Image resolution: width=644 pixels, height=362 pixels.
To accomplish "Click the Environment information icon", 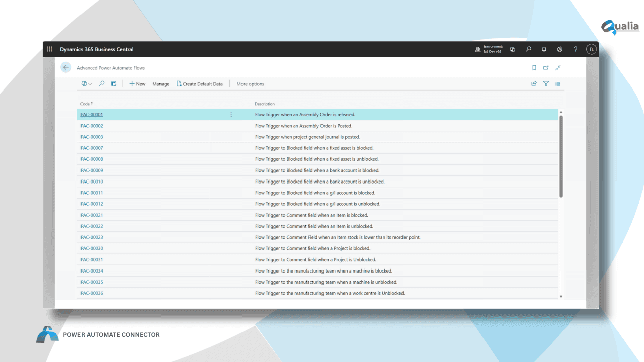I will [x=478, y=49].
